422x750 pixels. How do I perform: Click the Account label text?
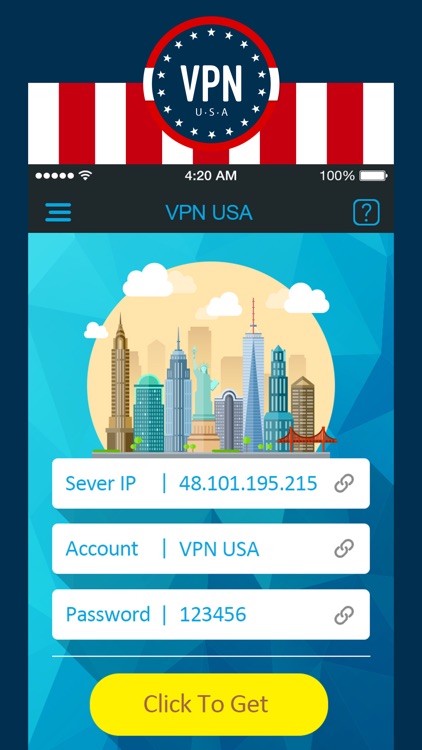[x=102, y=549]
